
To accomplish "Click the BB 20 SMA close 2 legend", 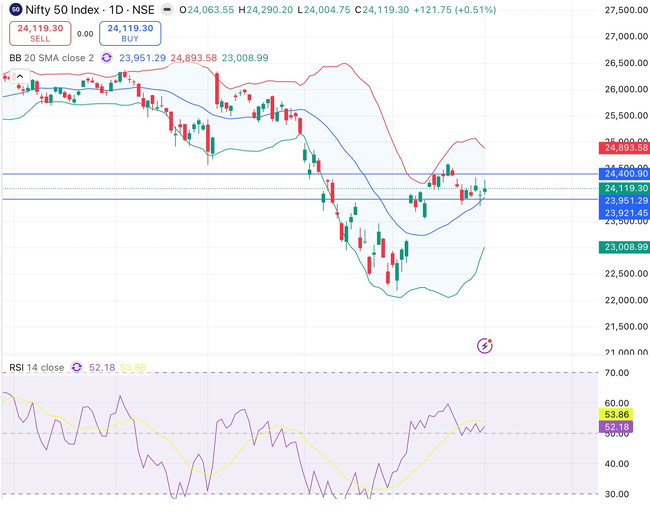I will 52,58.
